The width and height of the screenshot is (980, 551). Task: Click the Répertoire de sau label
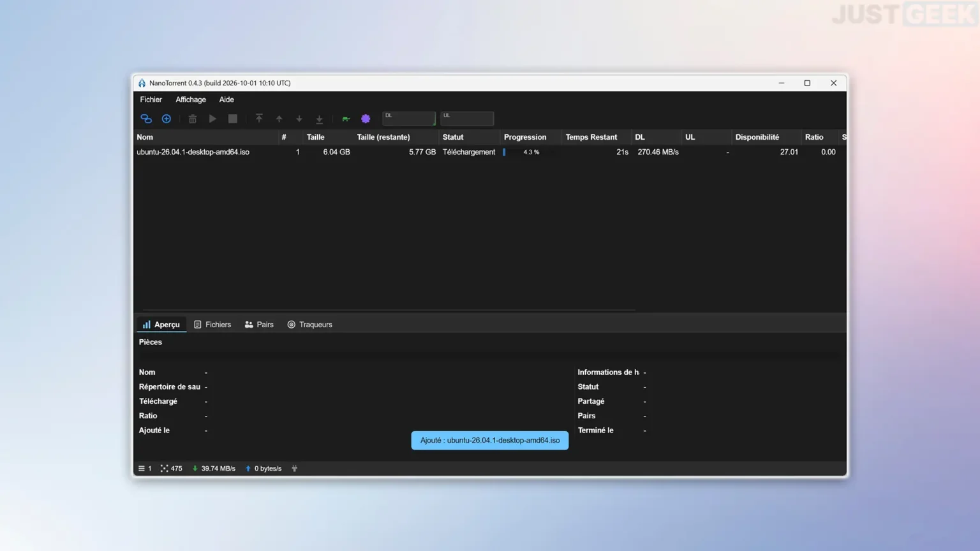coord(170,387)
